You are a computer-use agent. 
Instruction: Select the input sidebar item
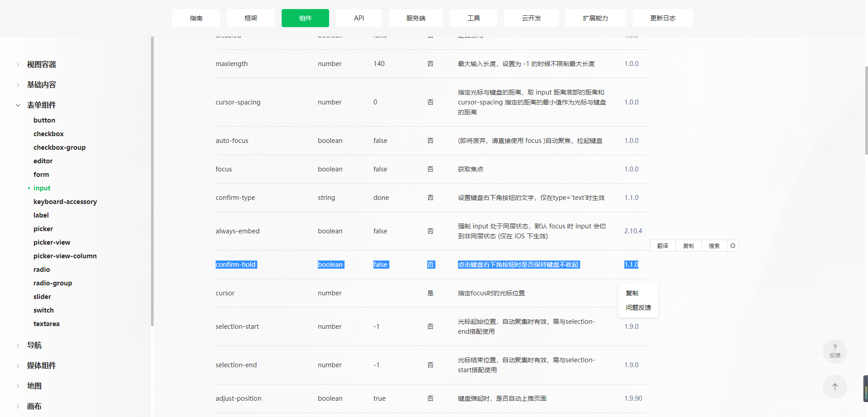[x=42, y=188]
